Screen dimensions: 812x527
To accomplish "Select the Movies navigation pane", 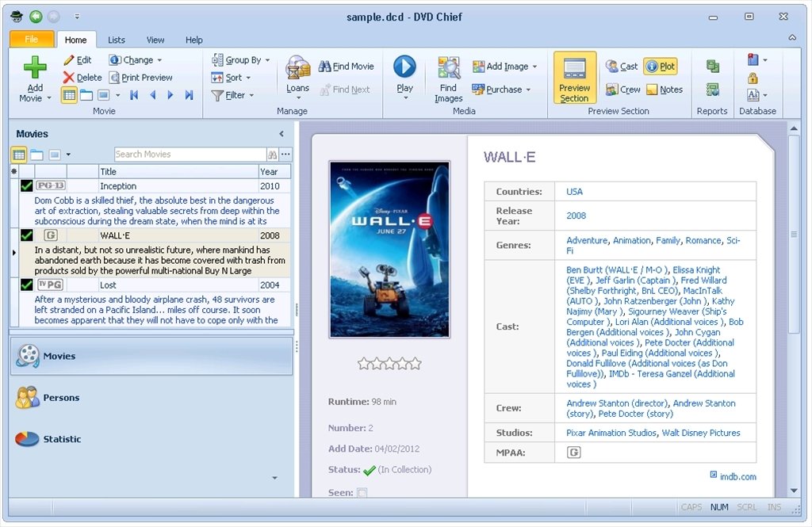I will coord(151,356).
